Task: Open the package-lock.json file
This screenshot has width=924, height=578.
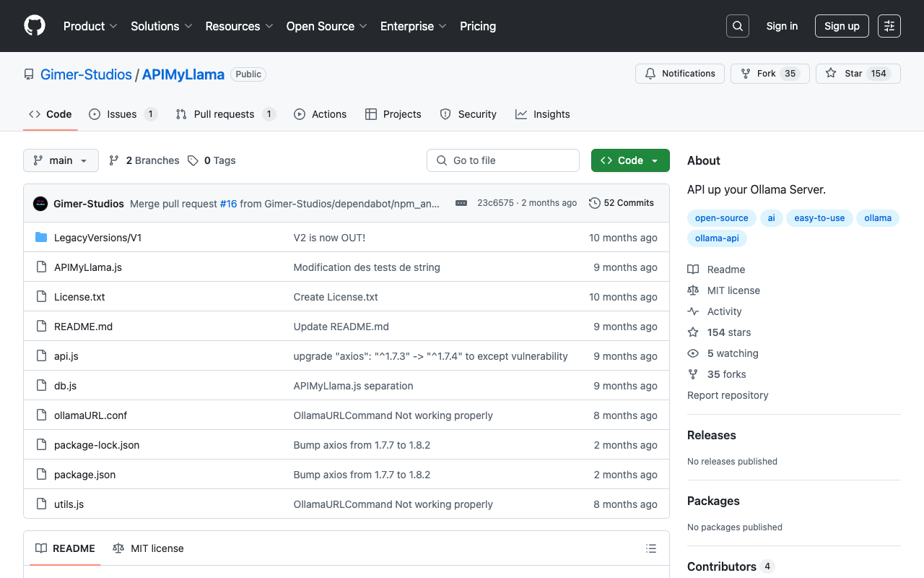Action: pyautogui.click(x=97, y=445)
